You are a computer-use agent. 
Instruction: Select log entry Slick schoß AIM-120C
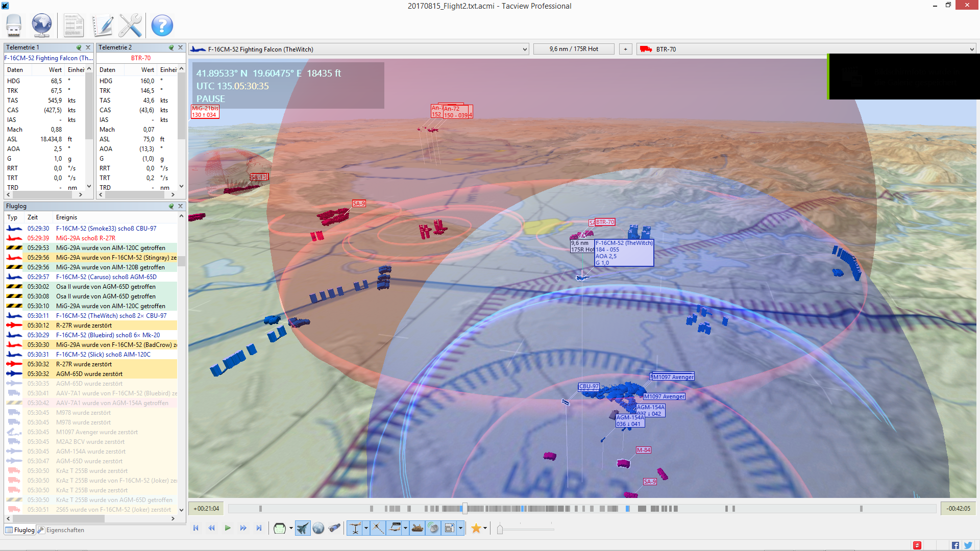91,355
